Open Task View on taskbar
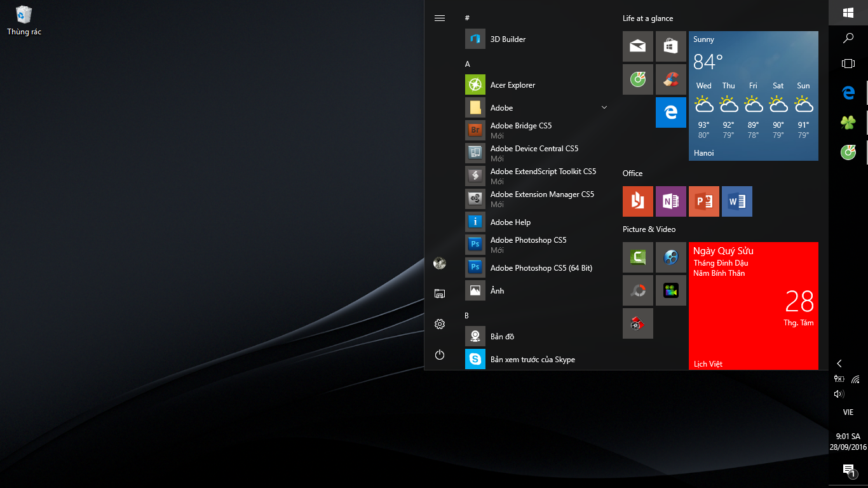 point(848,64)
